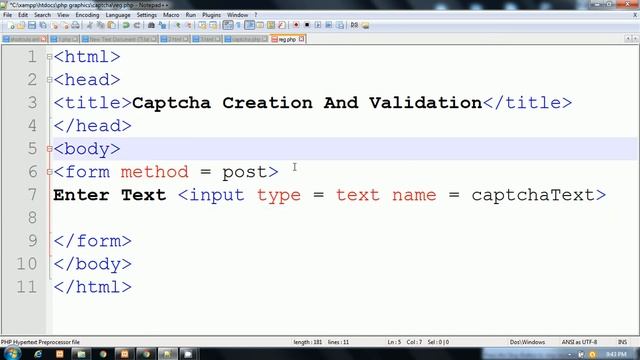Collapse the head fold marker on line 2

pos(49,80)
